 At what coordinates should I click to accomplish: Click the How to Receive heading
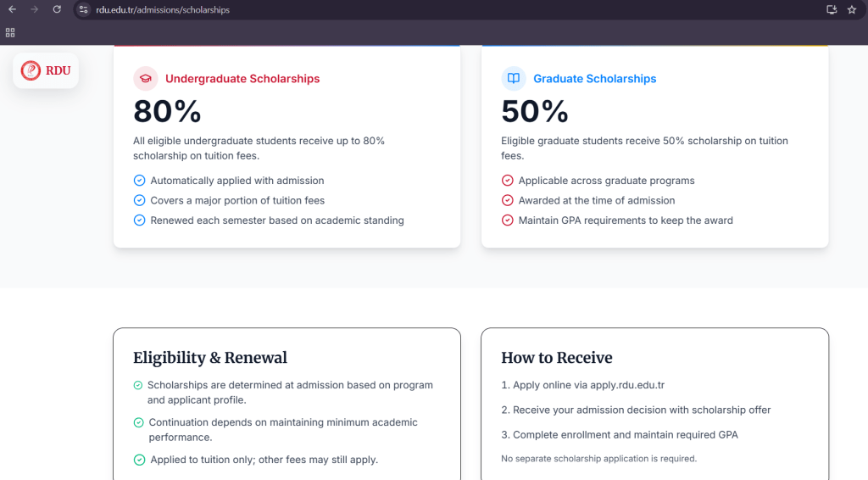[557, 358]
